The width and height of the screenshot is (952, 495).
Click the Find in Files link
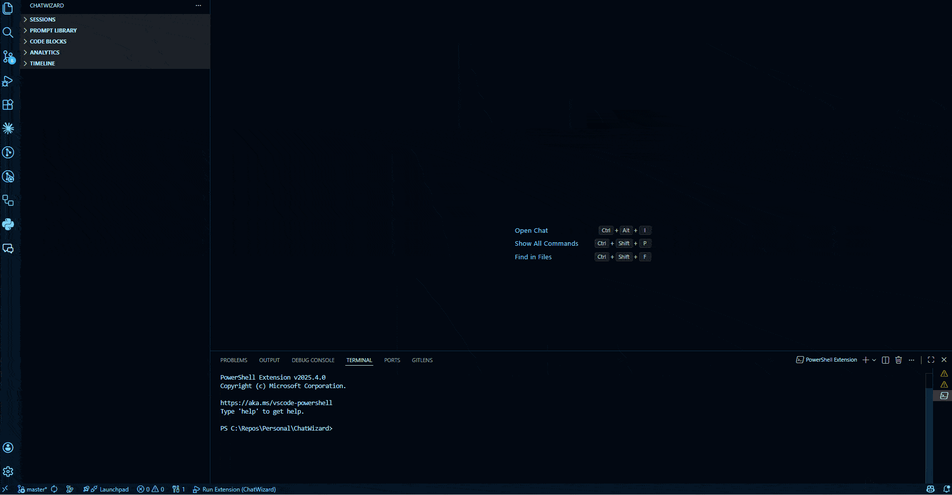tap(533, 257)
